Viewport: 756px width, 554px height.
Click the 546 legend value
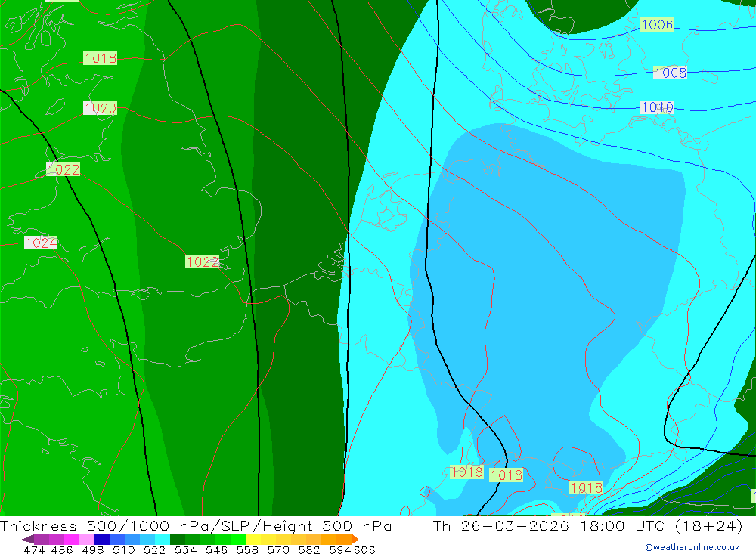click(216, 549)
